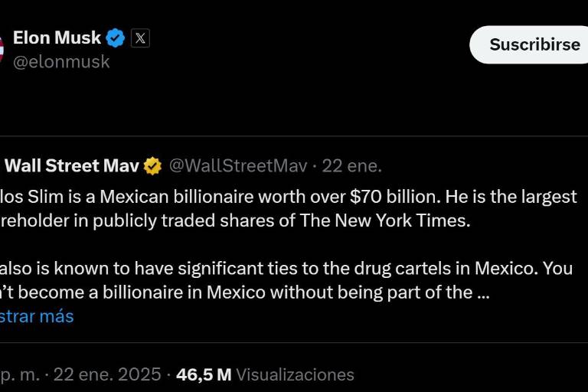Click the paragraph mentioning drug cartels in Mexico
This screenshot has width=588, height=392.
point(286,269)
